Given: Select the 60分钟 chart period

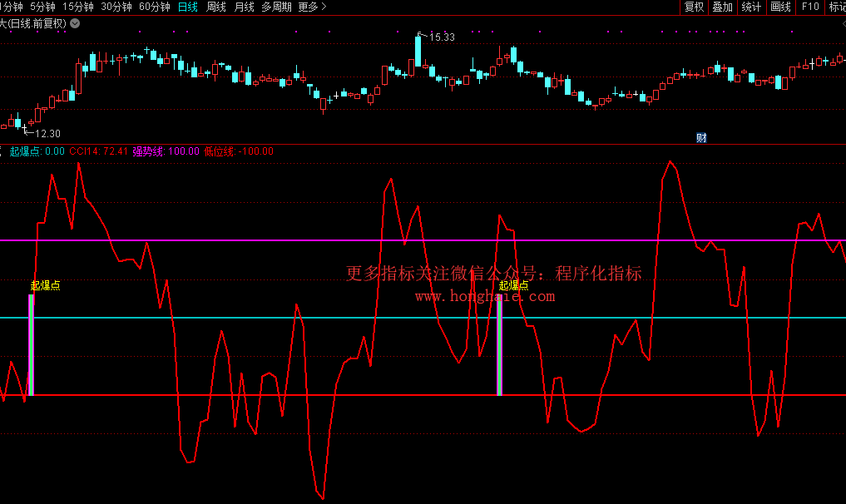Looking at the screenshot, I should [154, 7].
